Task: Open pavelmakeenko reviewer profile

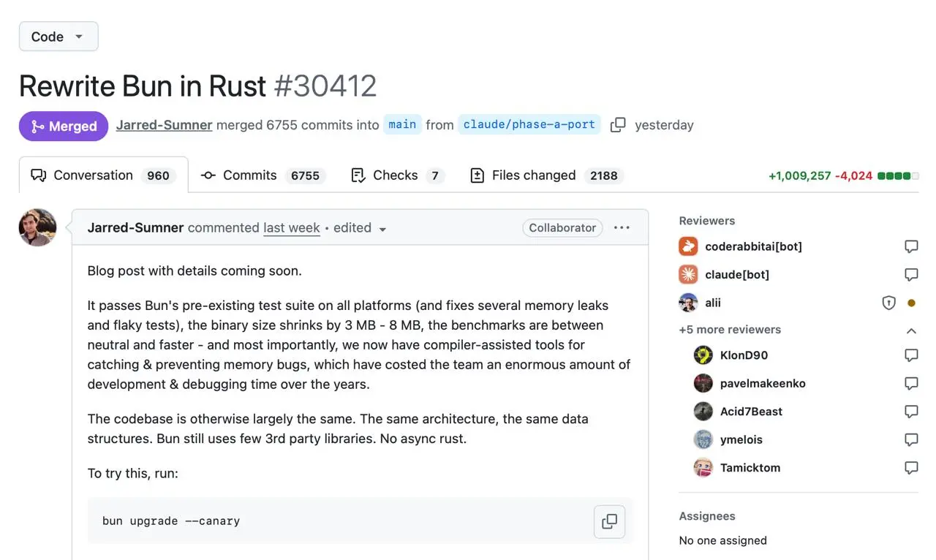Action: (763, 383)
